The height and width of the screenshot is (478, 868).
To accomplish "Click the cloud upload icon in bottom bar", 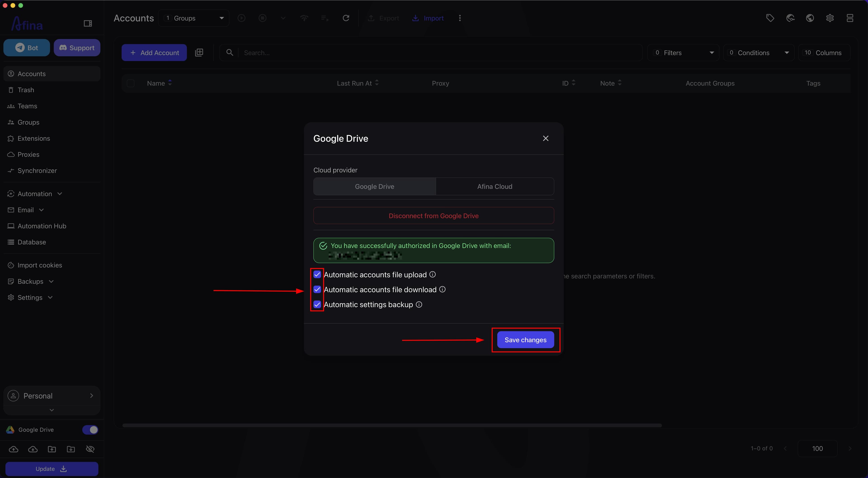I will (x=14, y=449).
